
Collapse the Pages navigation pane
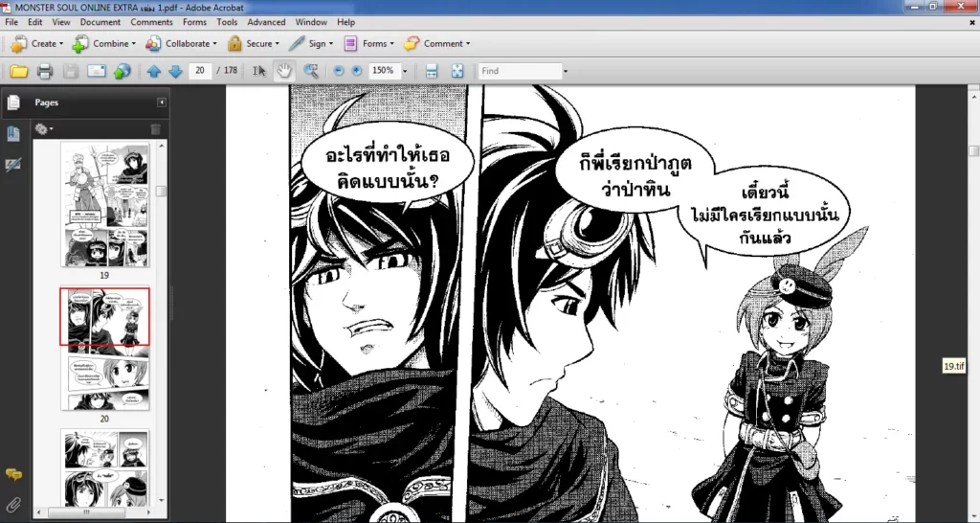(x=161, y=102)
